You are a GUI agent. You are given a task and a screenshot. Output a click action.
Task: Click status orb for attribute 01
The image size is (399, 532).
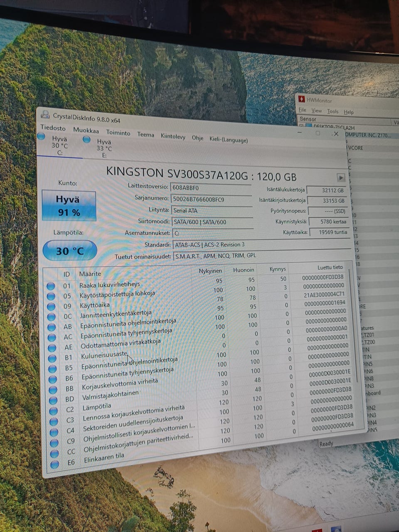click(51, 286)
